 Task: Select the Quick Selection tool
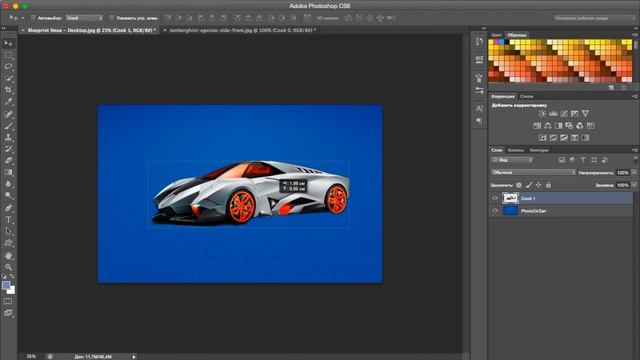pyautogui.click(x=8, y=78)
